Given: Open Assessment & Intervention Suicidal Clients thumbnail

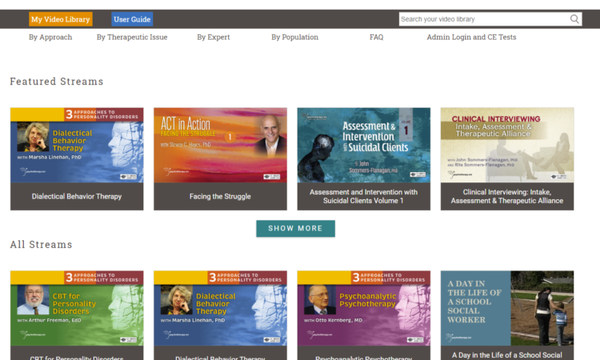Looking at the screenshot, I should (x=364, y=145).
